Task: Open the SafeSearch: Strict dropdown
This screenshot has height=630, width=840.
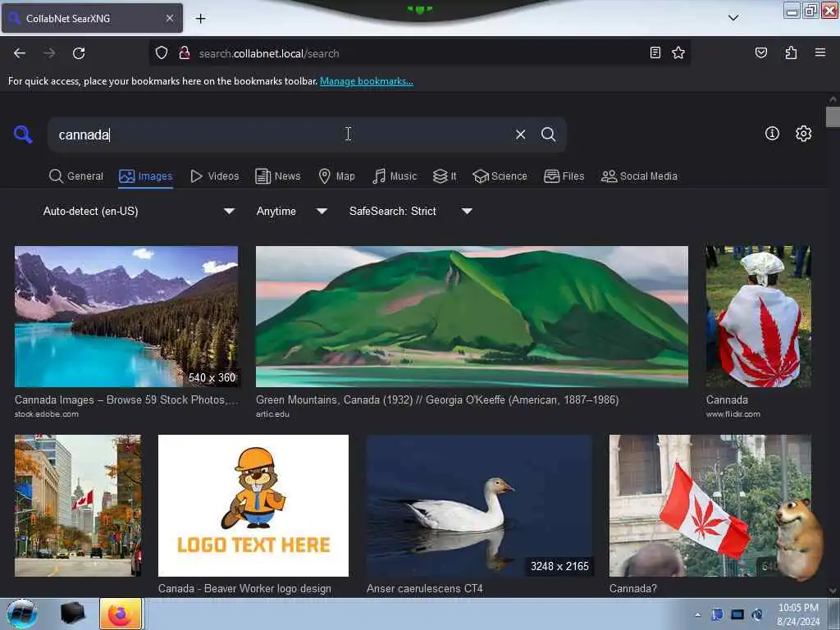Action: pos(410,211)
